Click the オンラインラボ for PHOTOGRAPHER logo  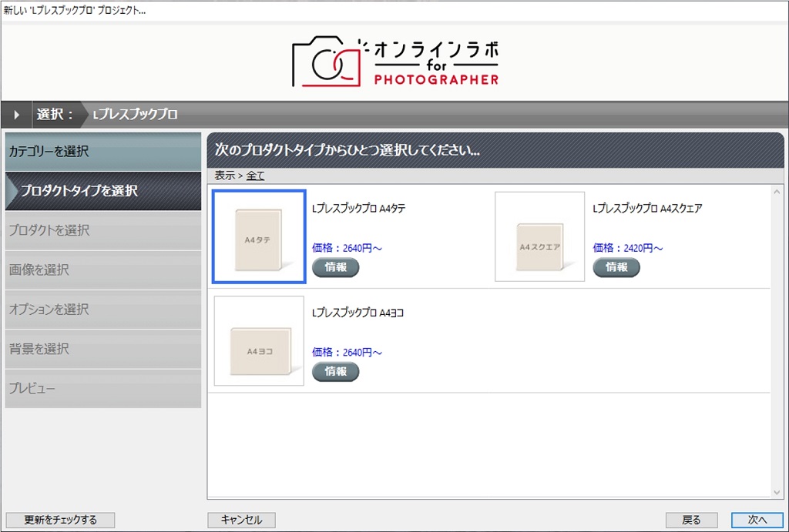point(395,62)
